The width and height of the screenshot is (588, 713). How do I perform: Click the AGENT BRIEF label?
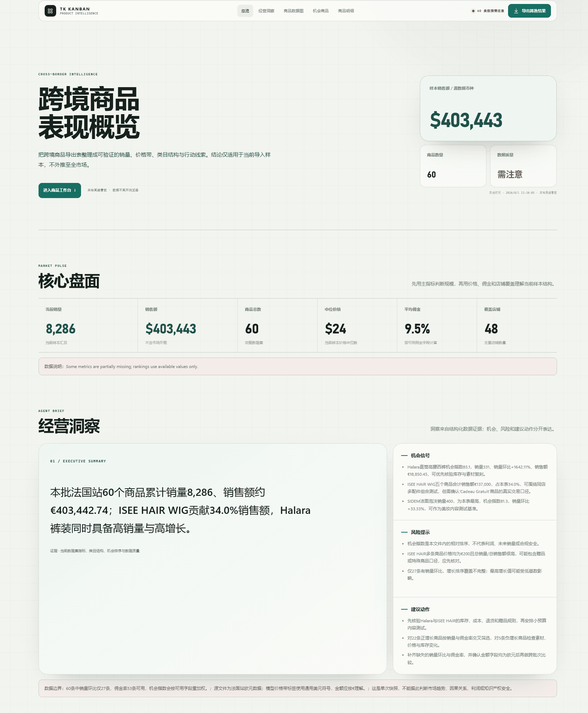[x=51, y=411]
